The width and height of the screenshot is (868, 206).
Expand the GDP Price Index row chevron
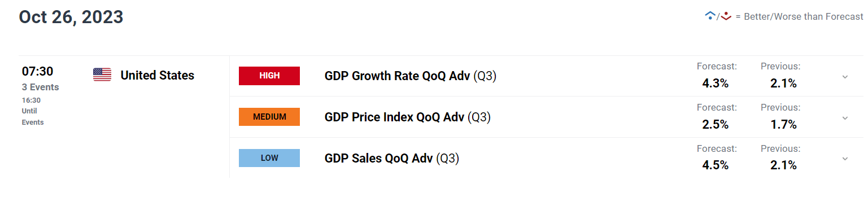click(845, 118)
